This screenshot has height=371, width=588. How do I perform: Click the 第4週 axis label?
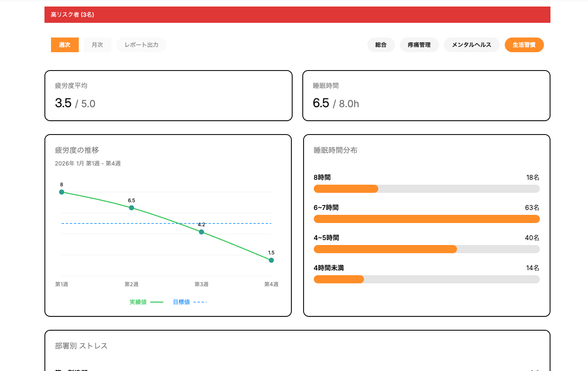click(x=271, y=284)
